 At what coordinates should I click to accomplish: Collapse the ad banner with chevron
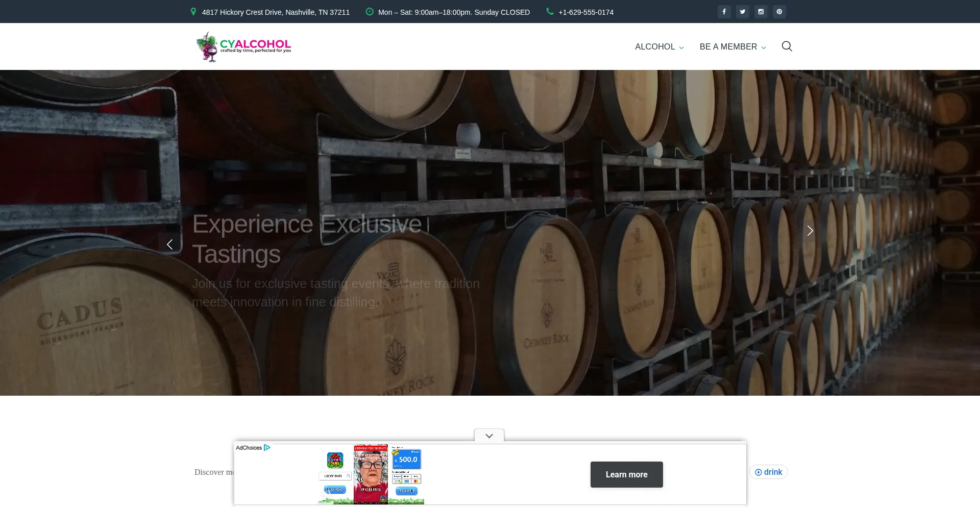coord(489,436)
